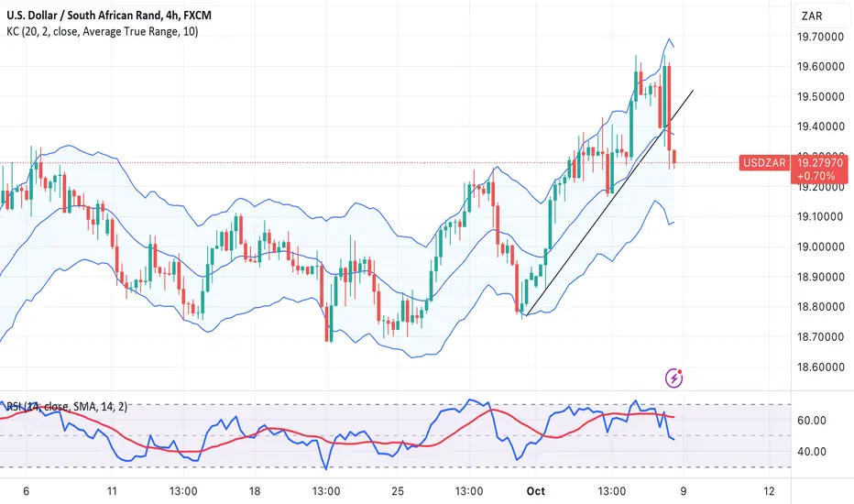
Task: Click the last red candlestick
Action: tap(674, 157)
